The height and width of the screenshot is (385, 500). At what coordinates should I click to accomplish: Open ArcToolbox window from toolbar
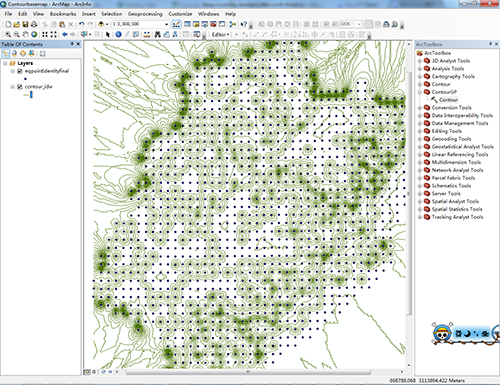point(213,24)
